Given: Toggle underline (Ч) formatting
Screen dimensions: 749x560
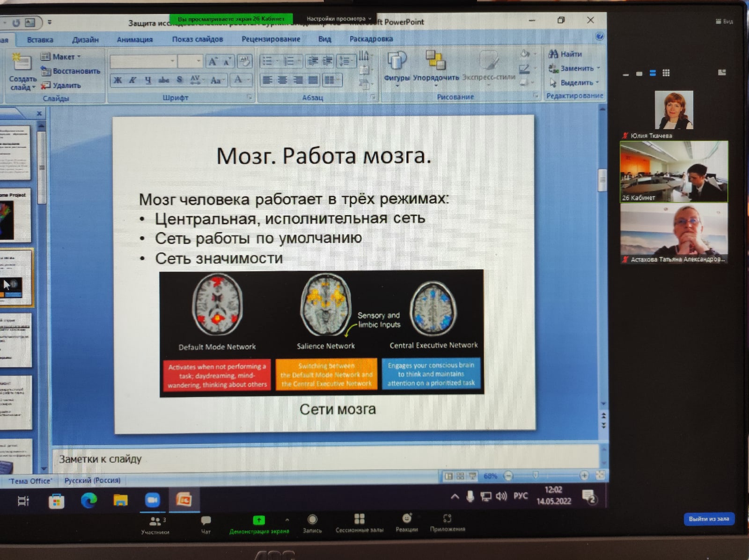Looking at the screenshot, I should [148, 80].
